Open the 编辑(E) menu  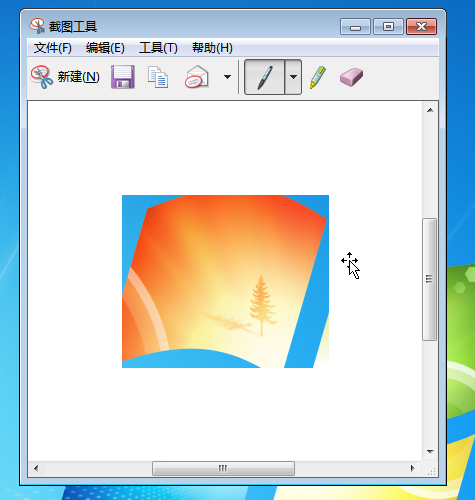[x=105, y=48]
